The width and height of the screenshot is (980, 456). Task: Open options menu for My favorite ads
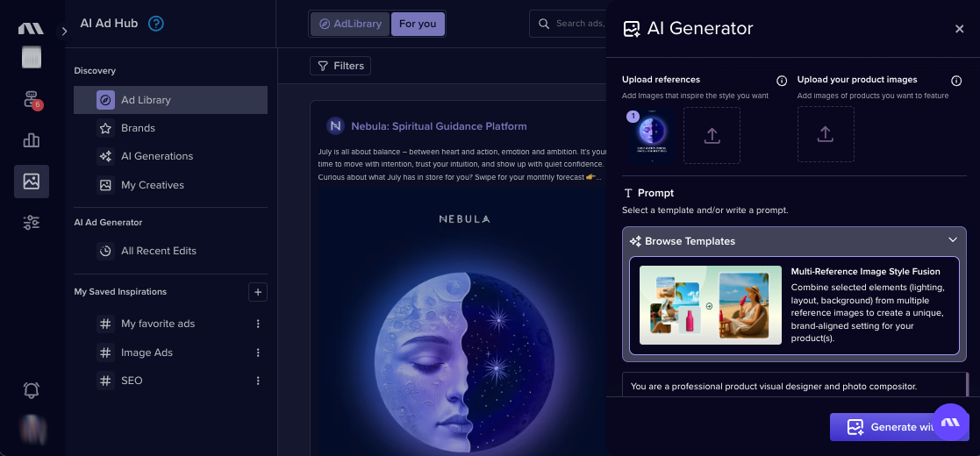(x=257, y=324)
